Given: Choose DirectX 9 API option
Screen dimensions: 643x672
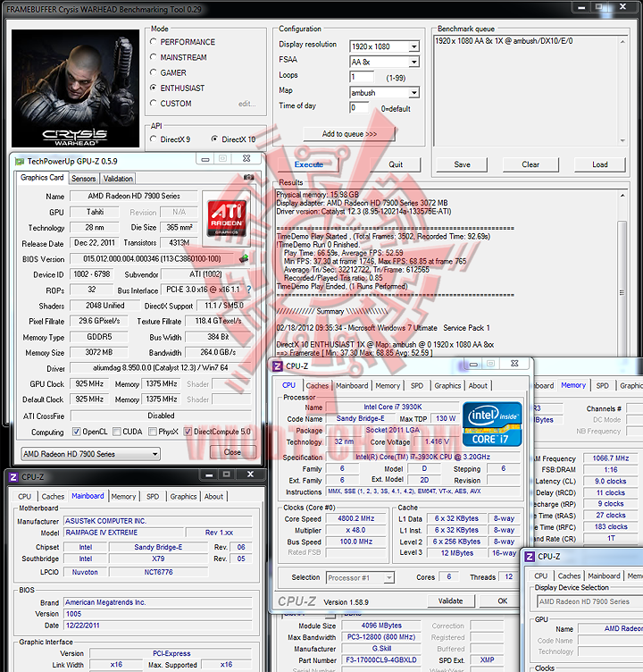Looking at the screenshot, I should click(154, 139).
